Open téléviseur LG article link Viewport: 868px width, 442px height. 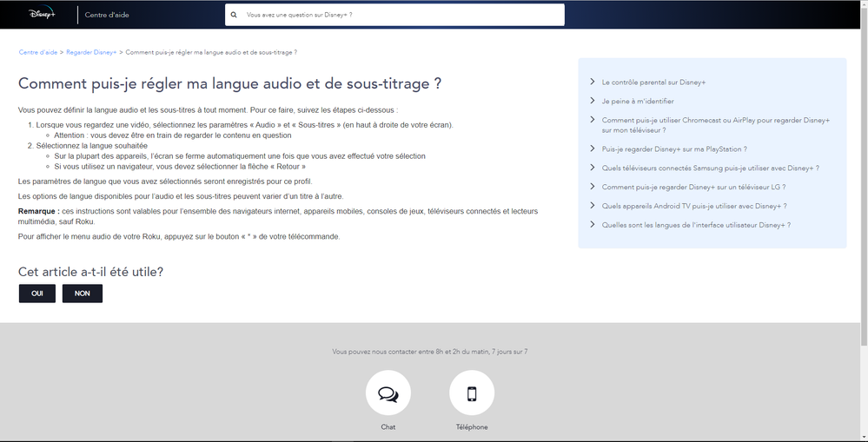[693, 187]
